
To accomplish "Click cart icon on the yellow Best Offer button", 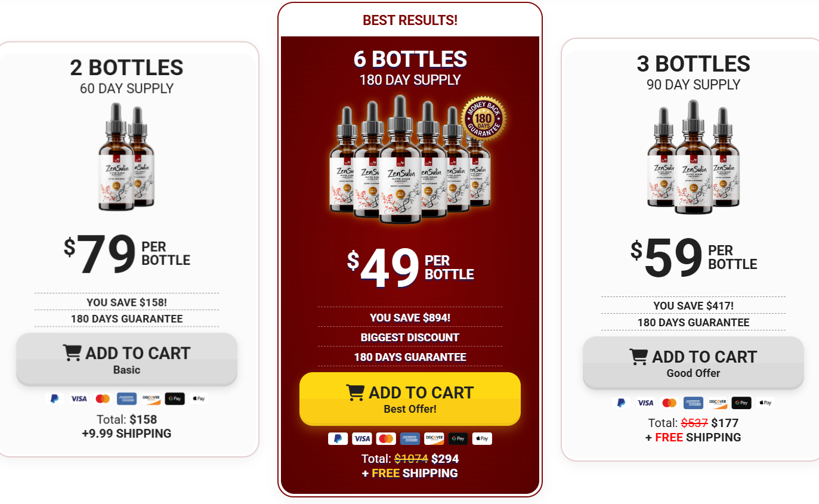I will pyautogui.click(x=356, y=392).
